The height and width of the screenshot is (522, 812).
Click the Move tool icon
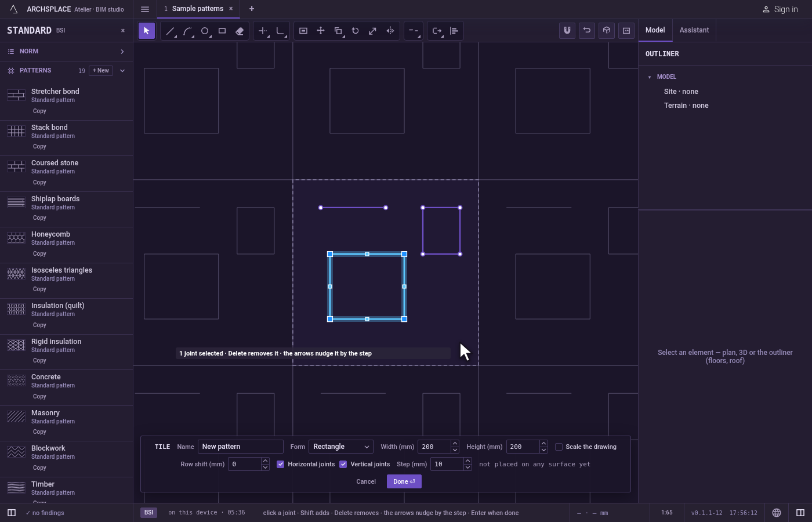[x=321, y=31]
